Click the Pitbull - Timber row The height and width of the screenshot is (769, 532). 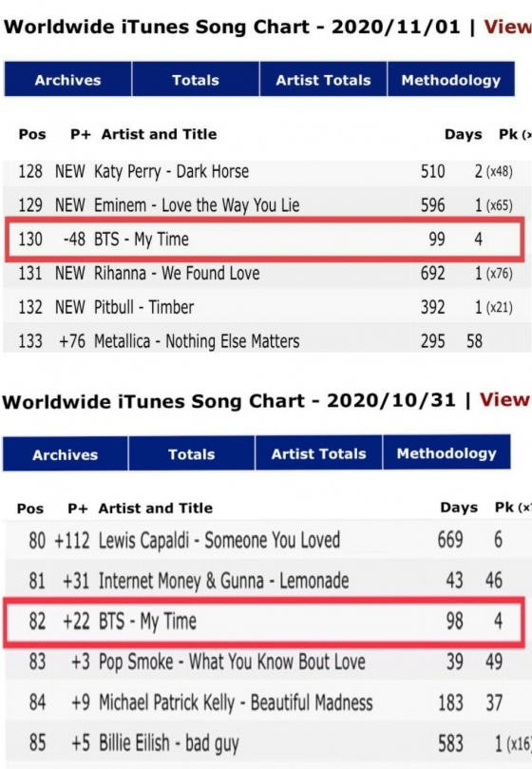pyautogui.click(x=267, y=307)
